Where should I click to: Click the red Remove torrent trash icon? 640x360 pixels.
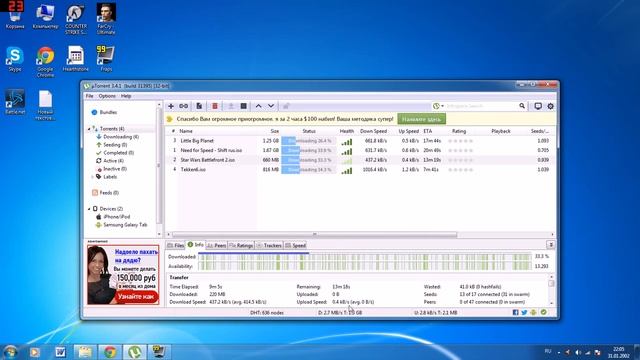[x=215, y=106]
